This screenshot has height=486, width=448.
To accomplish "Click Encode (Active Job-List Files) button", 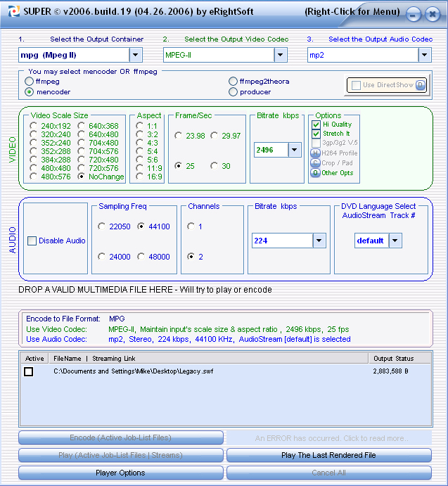I will click(x=120, y=437).
